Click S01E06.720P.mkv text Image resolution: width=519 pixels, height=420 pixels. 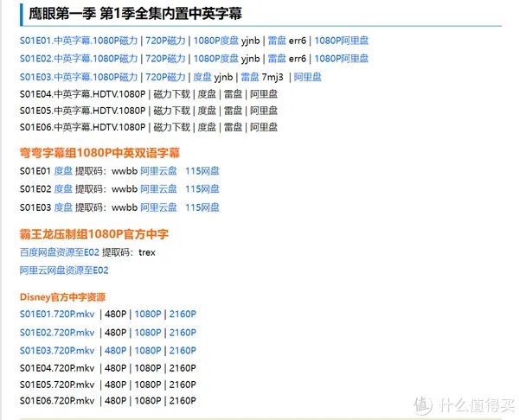(57, 400)
